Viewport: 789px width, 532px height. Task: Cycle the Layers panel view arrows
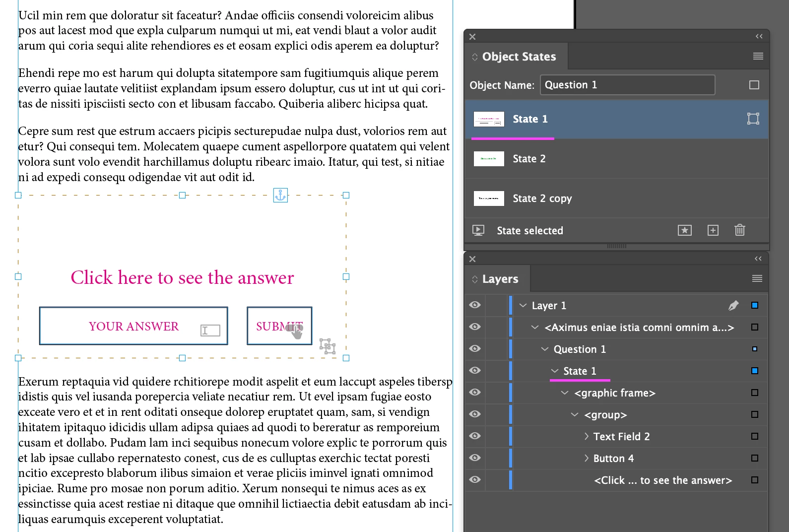coord(475,279)
